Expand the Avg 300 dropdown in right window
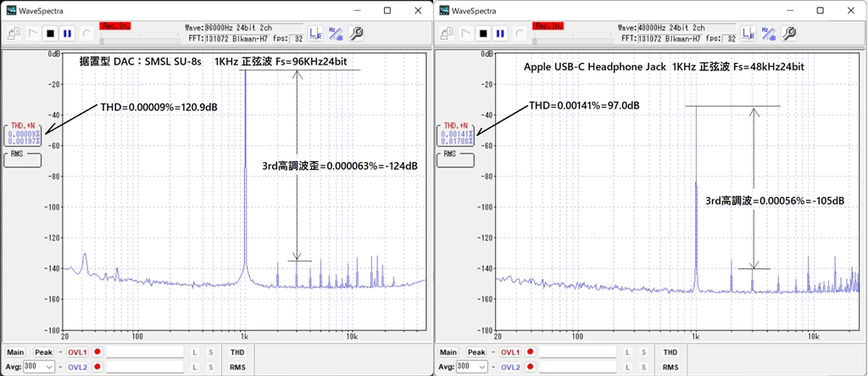 (x=482, y=367)
